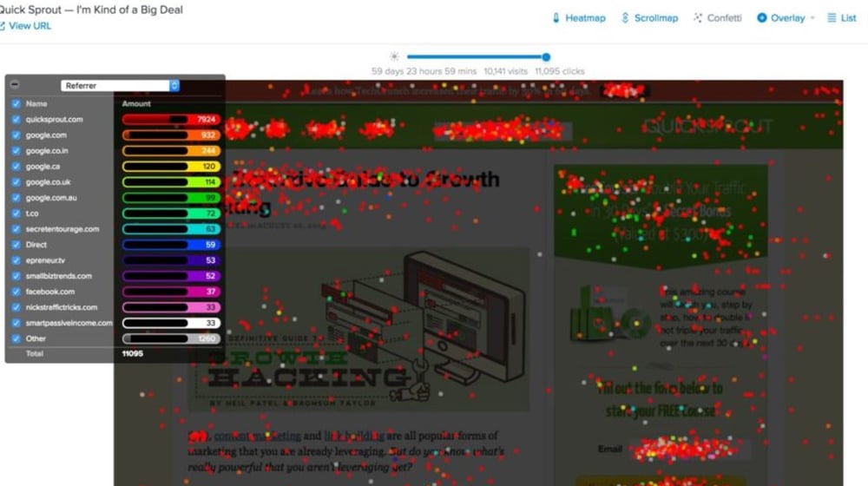Click the blue 59 color bar
Screen dimensions: 868x486
171,244
